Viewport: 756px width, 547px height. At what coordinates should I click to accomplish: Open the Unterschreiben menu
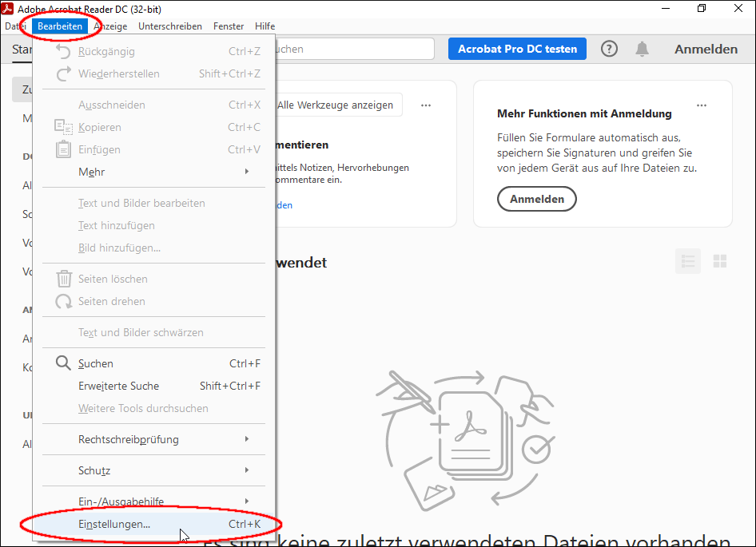[170, 26]
